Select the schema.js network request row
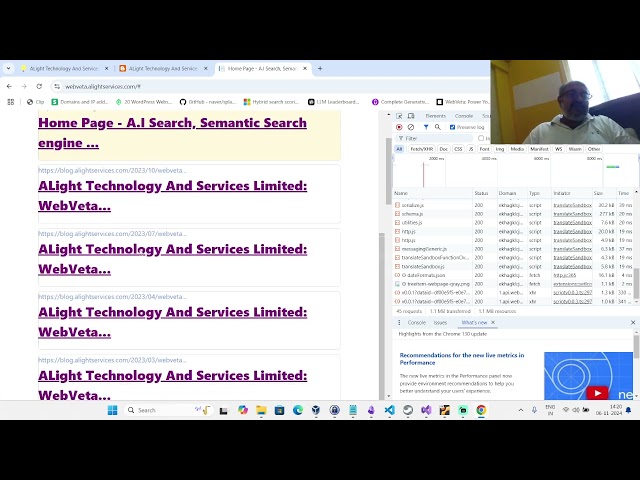This screenshot has width=640, height=480. point(513,214)
